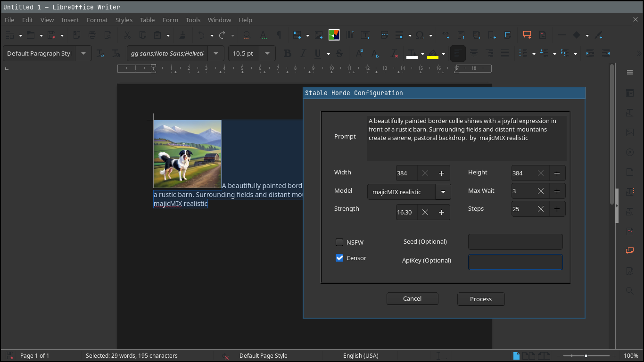Open the Properties deck in the sidebar

(630, 93)
